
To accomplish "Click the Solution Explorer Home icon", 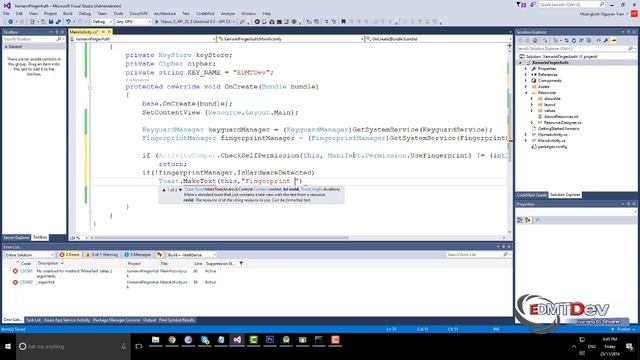I will coord(535,40).
